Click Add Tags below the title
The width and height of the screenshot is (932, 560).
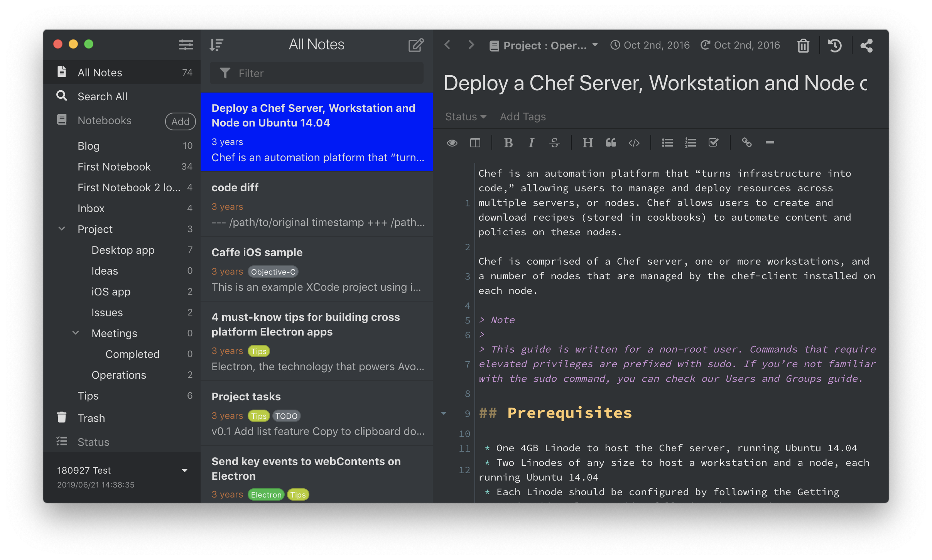pos(523,116)
